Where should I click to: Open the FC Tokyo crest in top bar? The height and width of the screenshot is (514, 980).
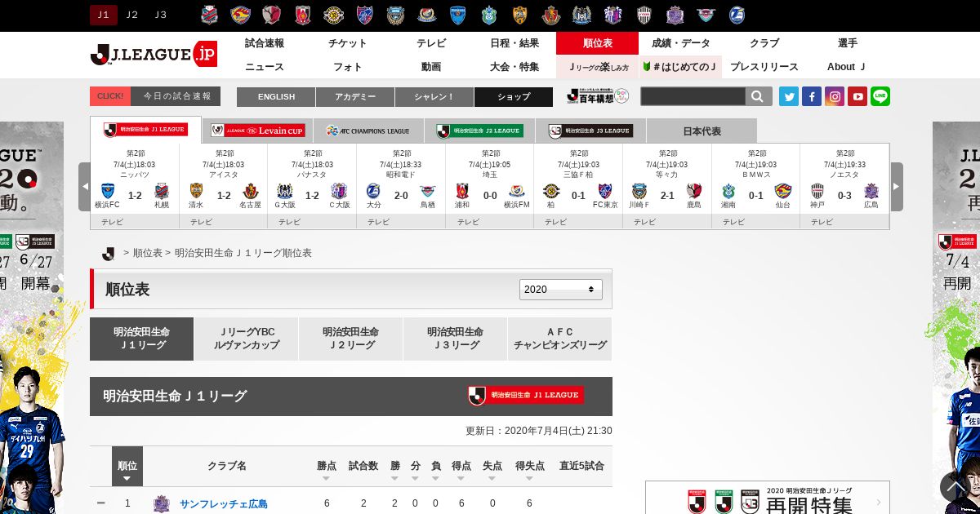point(365,15)
